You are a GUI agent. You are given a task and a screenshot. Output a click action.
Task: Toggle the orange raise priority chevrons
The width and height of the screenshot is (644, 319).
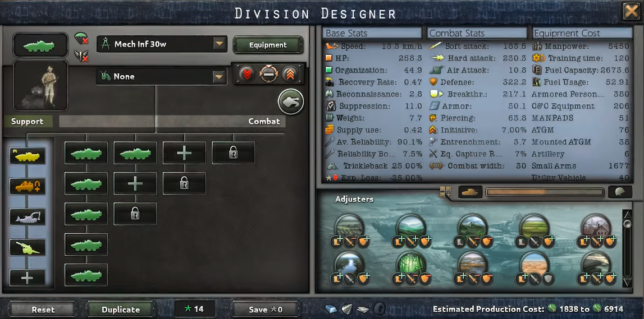pyautogui.click(x=290, y=74)
